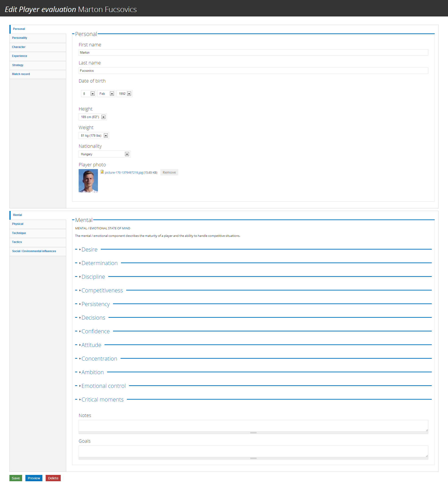Click the JPG file icon next to picture filename
This screenshot has width=448, height=497.
click(x=102, y=172)
